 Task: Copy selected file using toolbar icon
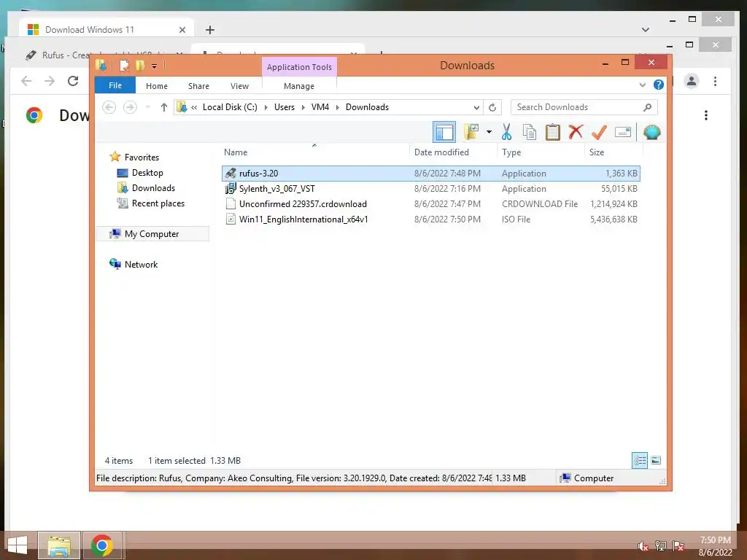click(x=530, y=132)
